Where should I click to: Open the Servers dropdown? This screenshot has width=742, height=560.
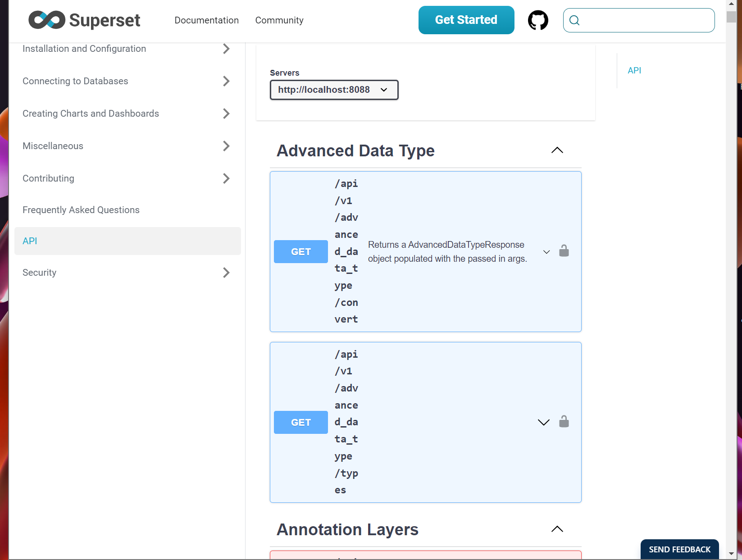pos(334,90)
